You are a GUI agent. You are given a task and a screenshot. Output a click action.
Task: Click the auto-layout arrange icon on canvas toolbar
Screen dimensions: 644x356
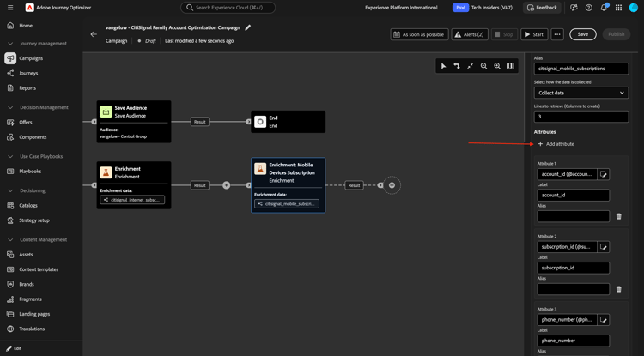click(x=457, y=66)
